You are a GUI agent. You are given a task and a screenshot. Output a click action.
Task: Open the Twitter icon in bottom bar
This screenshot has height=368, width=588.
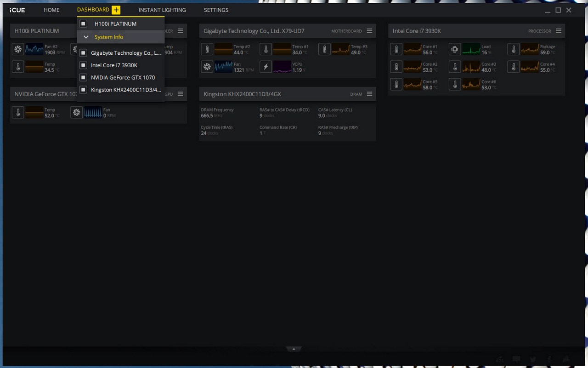point(532,359)
